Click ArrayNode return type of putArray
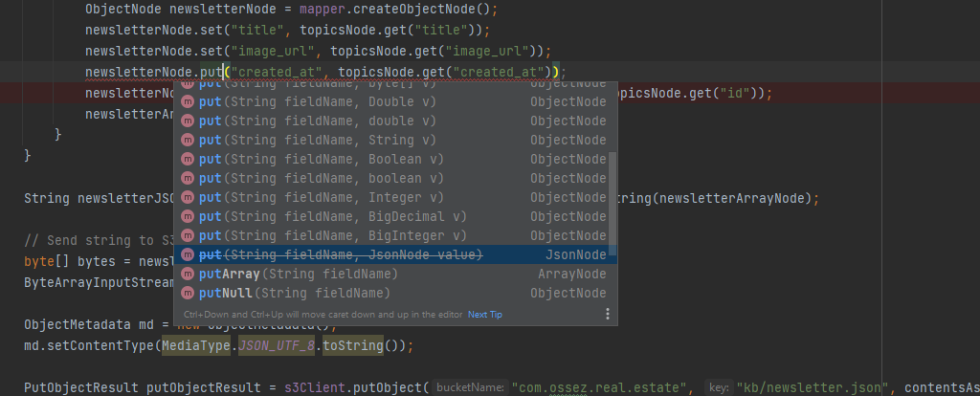The height and width of the screenshot is (396, 980). (x=572, y=275)
